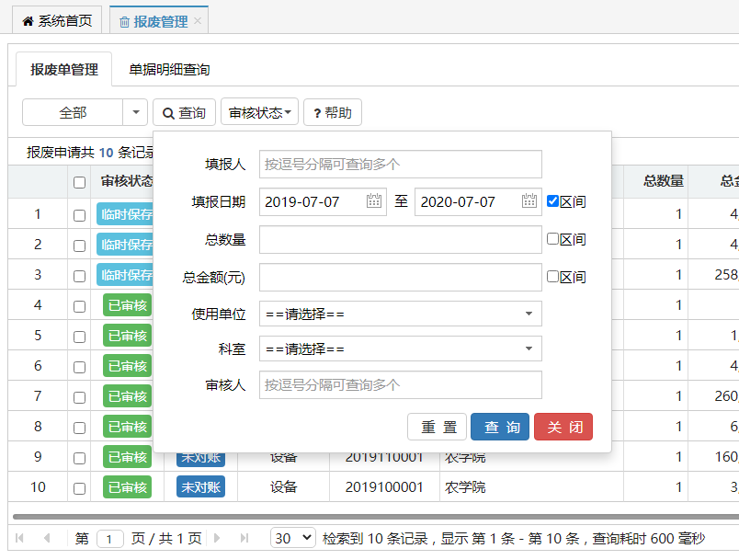The height and width of the screenshot is (560, 739).
Task: Click the 重置 reset button
Action: pyautogui.click(x=437, y=427)
